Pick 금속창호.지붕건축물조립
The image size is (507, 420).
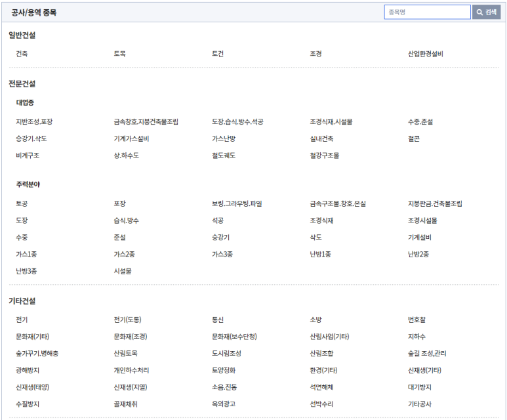(146, 122)
